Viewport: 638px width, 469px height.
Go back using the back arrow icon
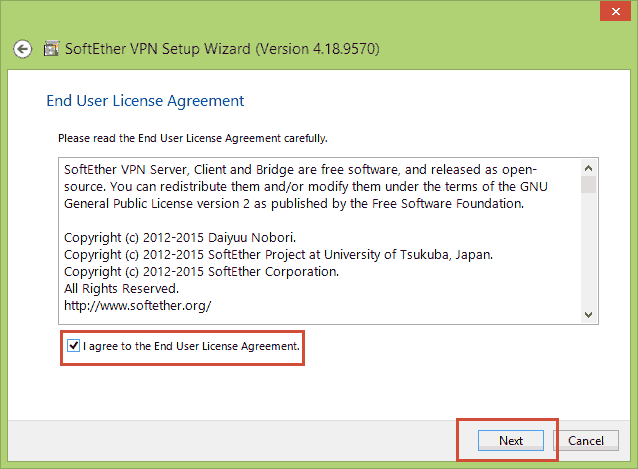pos(22,49)
